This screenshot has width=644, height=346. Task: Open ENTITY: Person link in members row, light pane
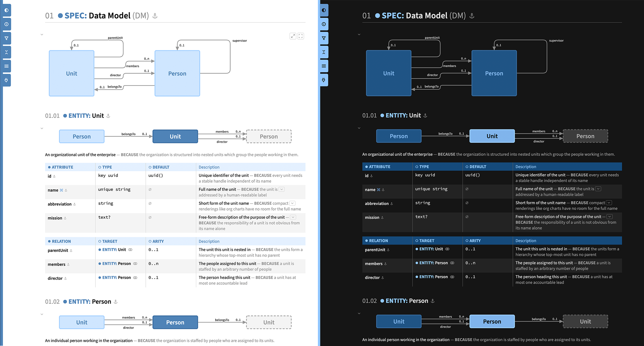pyautogui.click(x=114, y=264)
